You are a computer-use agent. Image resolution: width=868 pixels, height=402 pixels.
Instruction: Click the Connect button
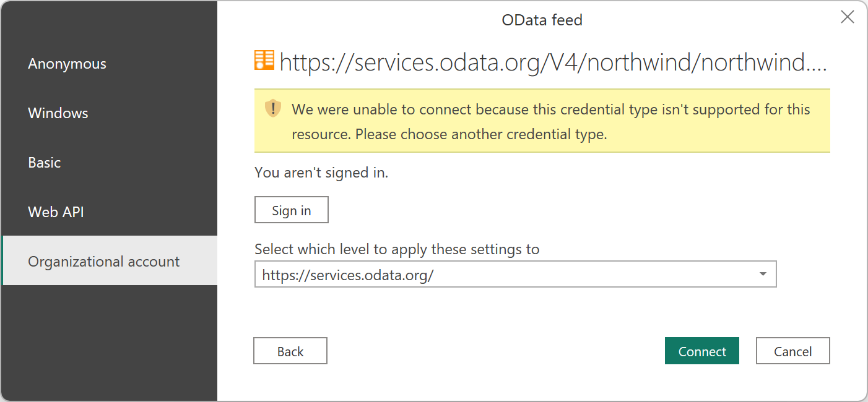[701, 351]
